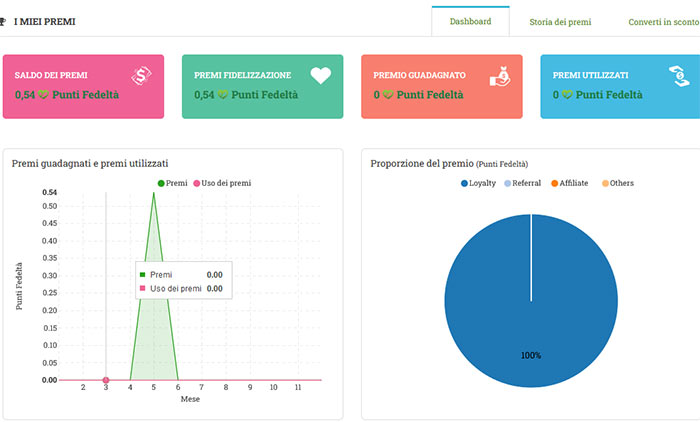
Task: Toggle the Premi series in chart legend
Action: 173,183
